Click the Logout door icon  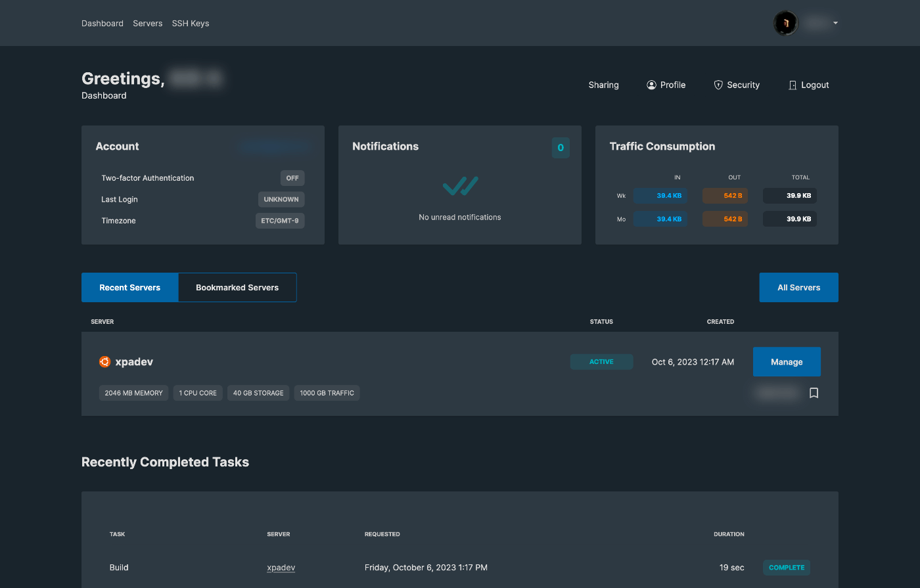(793, 85)
